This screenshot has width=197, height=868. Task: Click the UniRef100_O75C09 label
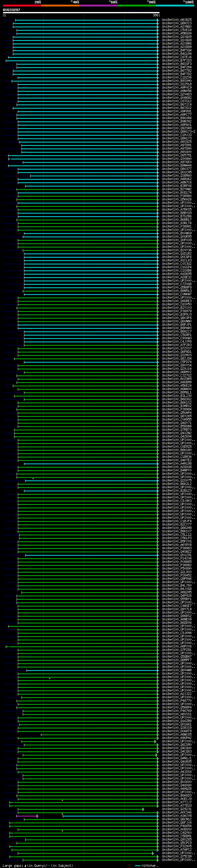[177, 856]
